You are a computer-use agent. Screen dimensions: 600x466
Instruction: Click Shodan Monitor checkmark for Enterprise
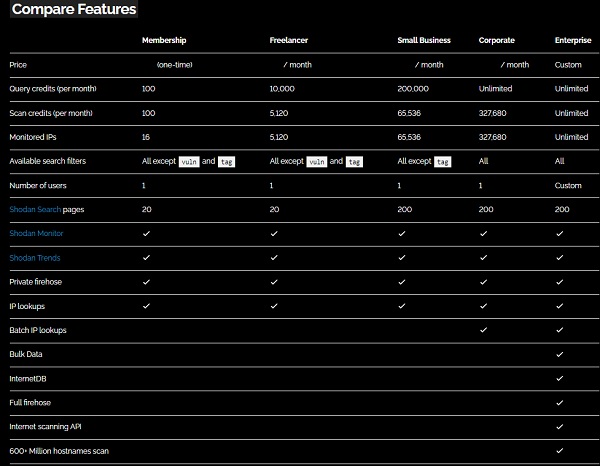pyautogui.click(x=559, y=233)
